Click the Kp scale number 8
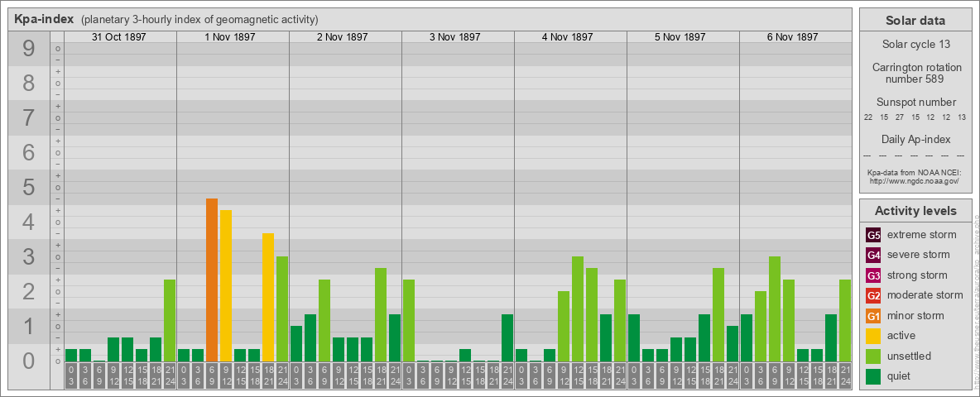Screen dimensions: 980x397 [28, 83]
